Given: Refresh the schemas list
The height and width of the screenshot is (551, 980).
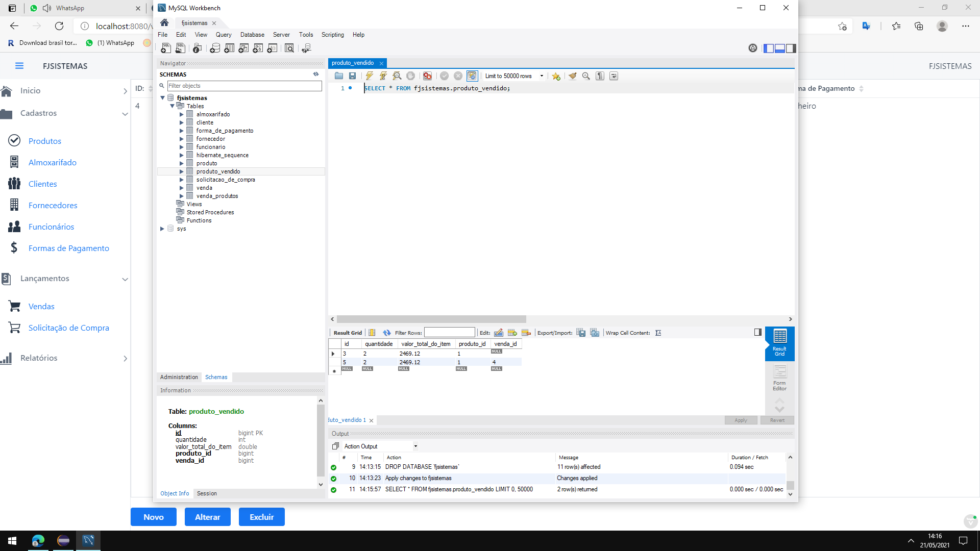Looking at the screenshot, I should [x=316, y=74].
